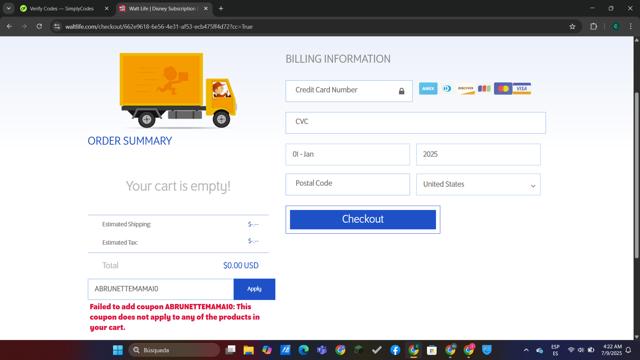Click the address bar URL

tap(159, 27)
